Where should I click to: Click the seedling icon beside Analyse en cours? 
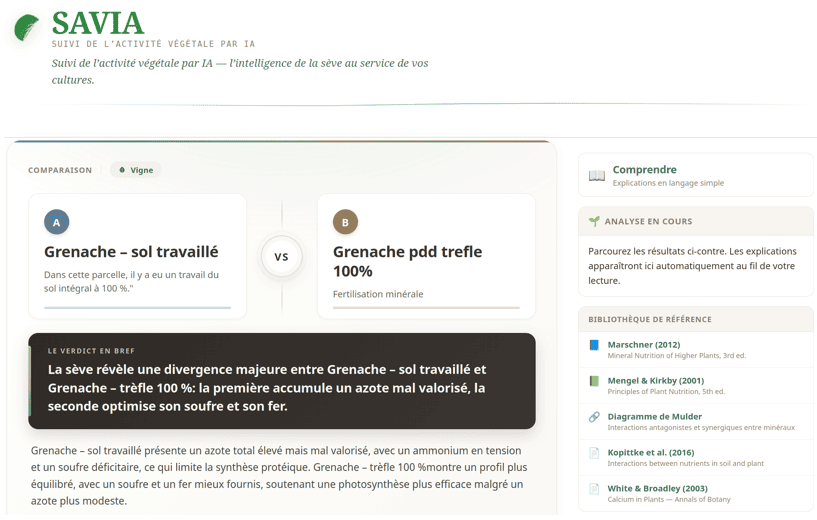594,221
